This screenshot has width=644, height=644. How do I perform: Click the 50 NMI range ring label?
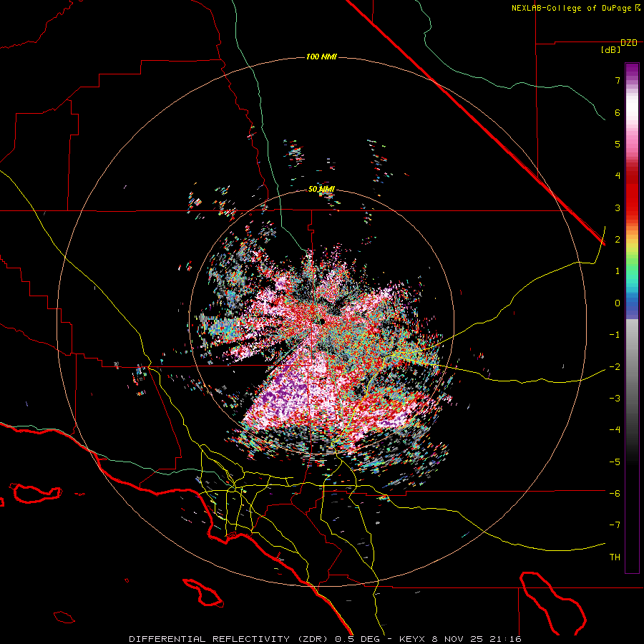321,189
